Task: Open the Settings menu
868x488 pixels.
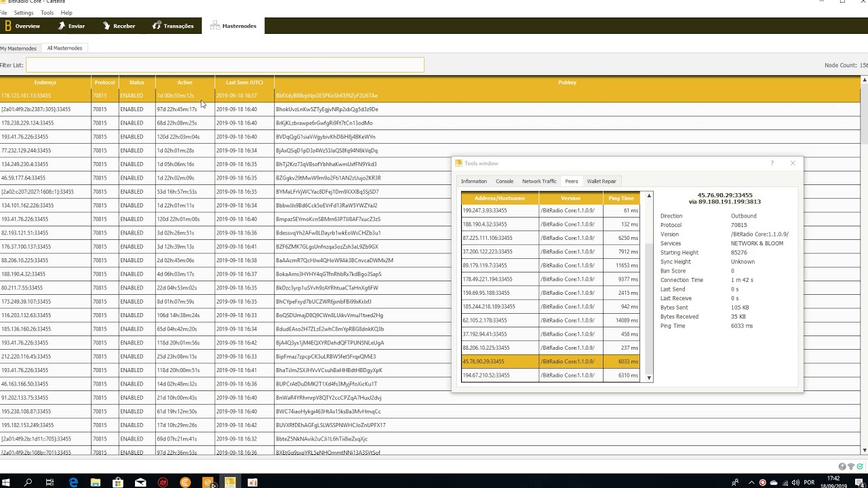Action: [24, 13]
